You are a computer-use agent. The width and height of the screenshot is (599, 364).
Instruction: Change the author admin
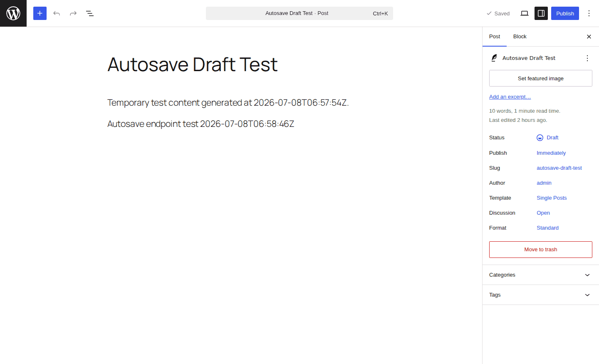pos(544,183)
